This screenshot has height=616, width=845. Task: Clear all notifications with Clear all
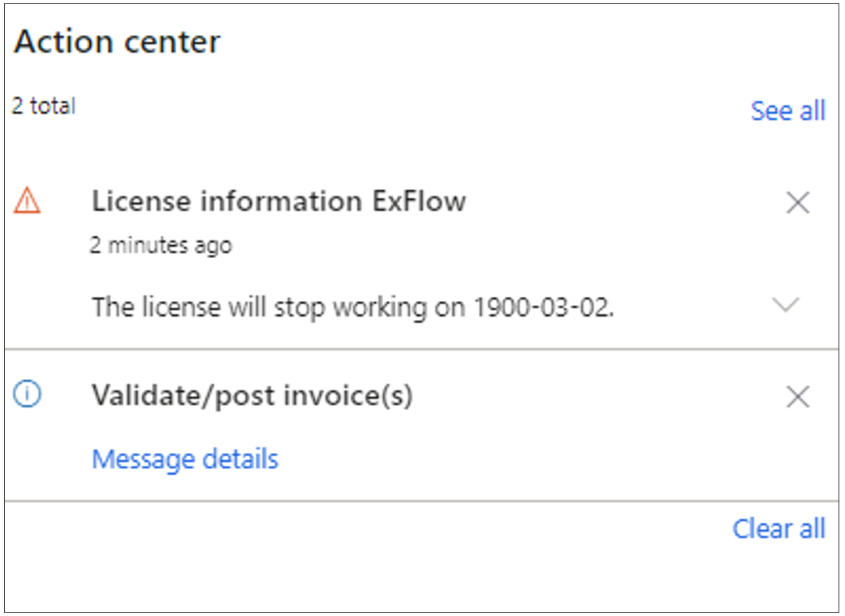pos(778,528)
